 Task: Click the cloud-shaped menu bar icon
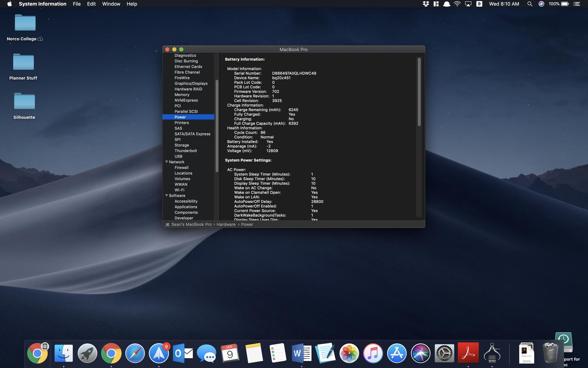click(447, 4)
